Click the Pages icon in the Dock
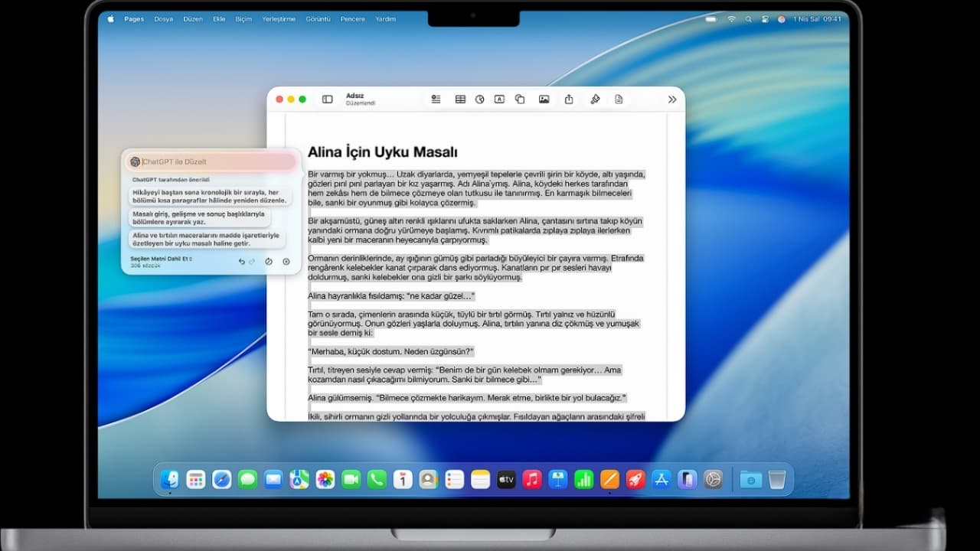Screen dimensions: 980x551 point(610,479)
